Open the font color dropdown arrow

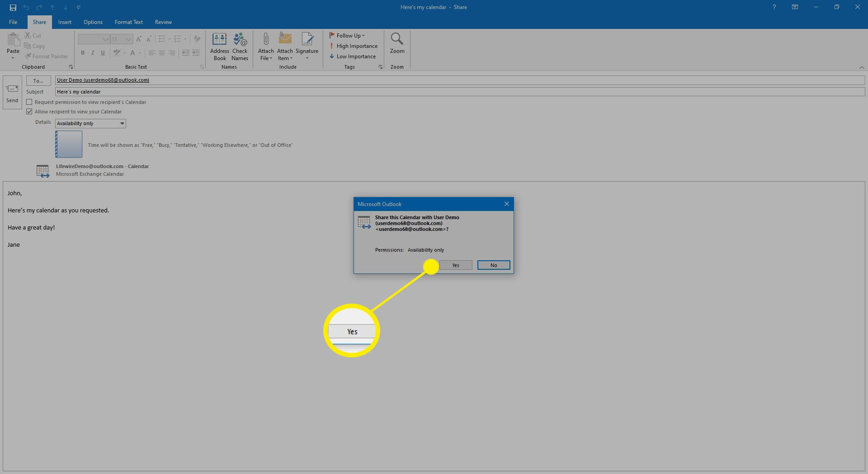(140, 53)
